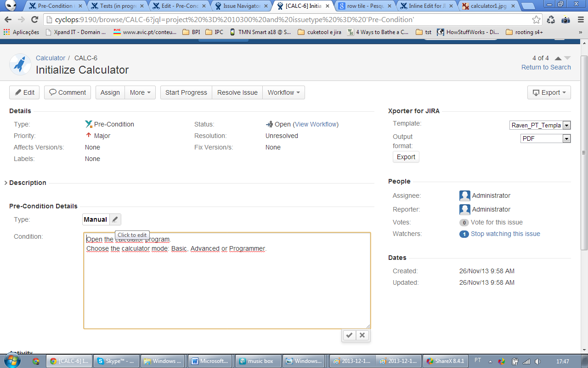Open the Windows Start button
The width and height of the screenshot is (588, 368).
coord(11,361)
